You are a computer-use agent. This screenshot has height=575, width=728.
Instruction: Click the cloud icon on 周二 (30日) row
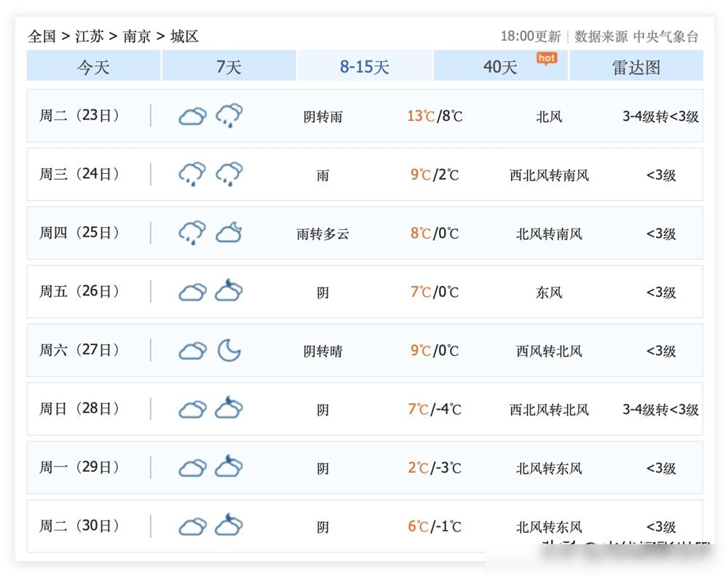tap(191, 526)
